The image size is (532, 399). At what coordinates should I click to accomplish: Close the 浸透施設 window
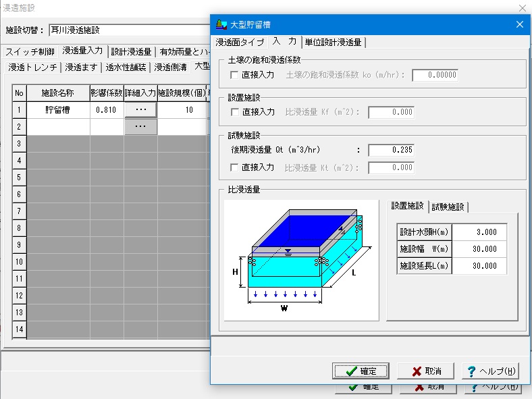coord(523,8)
